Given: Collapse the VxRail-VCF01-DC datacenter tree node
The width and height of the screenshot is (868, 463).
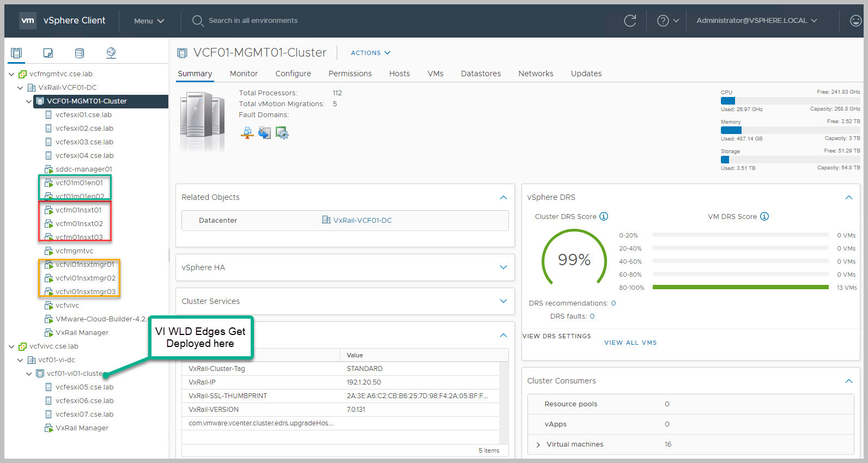Looking at the screenshot, I should (x=20, y=88).
